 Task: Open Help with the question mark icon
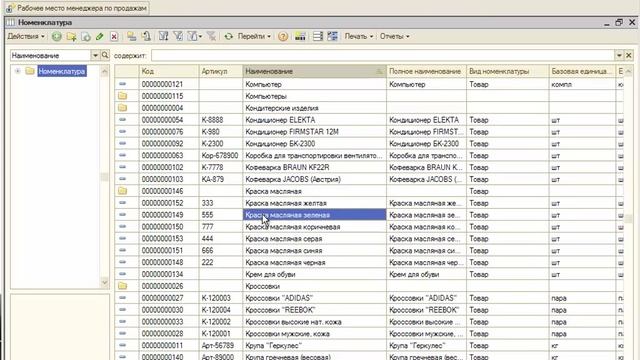pyautogui.click(x=283, y=37)
